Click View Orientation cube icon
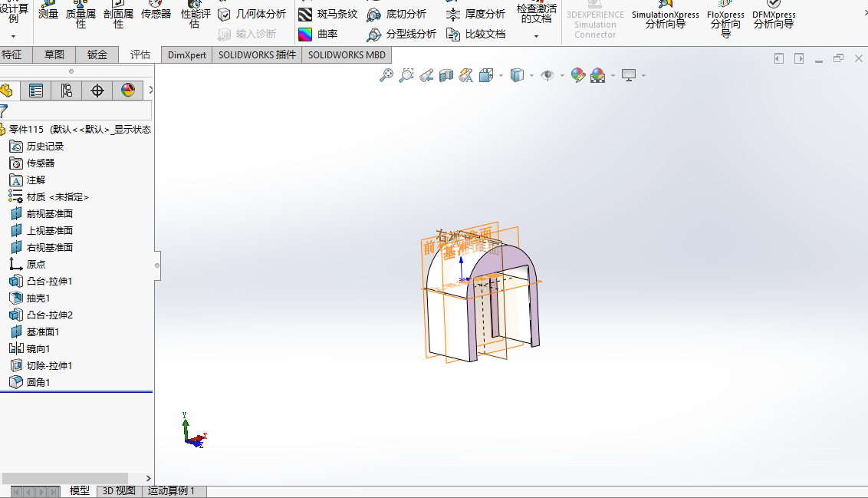 pyautogui.click(x=487, y=75)
